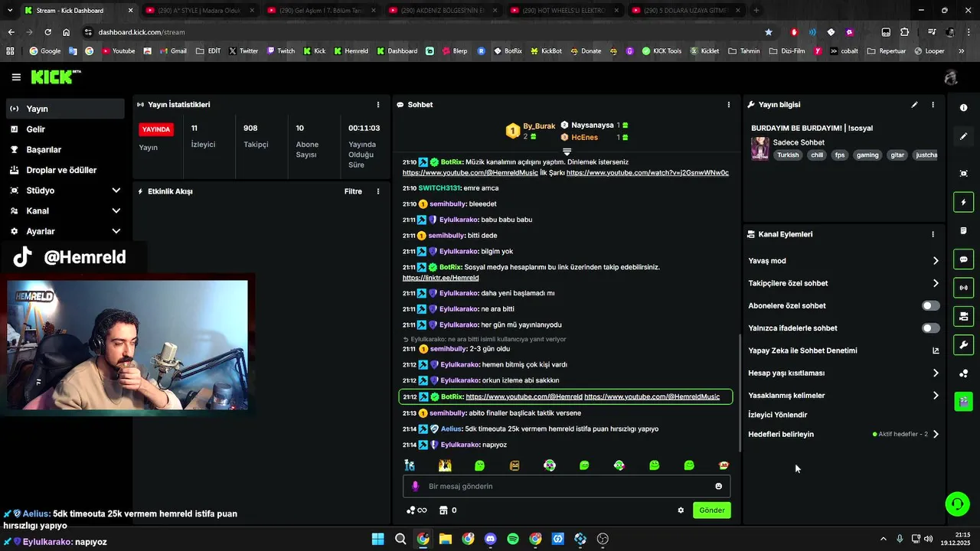
Task: Toggle the screen capture widget in right sidebar
Action: click(x=963, y=174)
